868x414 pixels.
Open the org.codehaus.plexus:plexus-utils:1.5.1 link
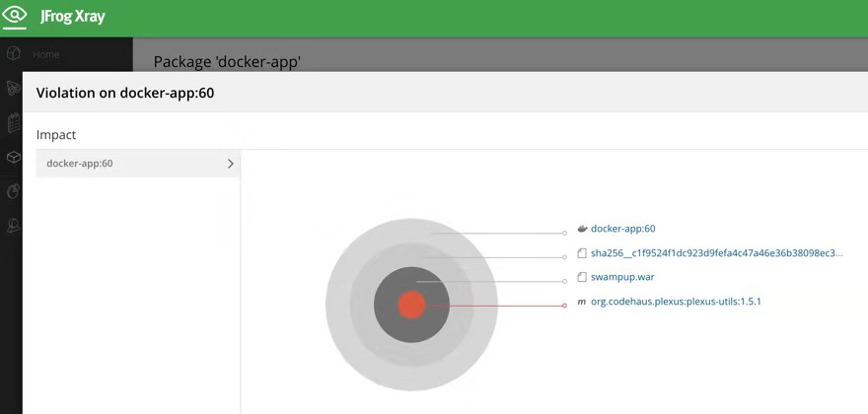tap(677, 302)
